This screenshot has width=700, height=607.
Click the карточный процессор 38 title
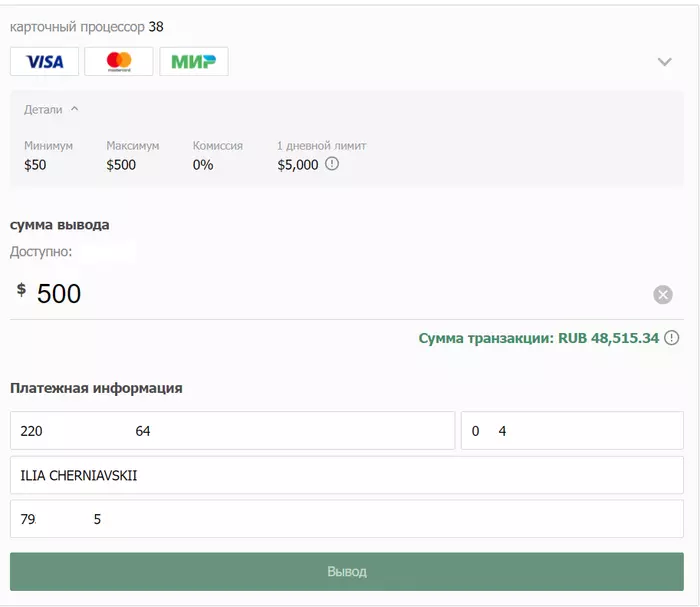87,27
